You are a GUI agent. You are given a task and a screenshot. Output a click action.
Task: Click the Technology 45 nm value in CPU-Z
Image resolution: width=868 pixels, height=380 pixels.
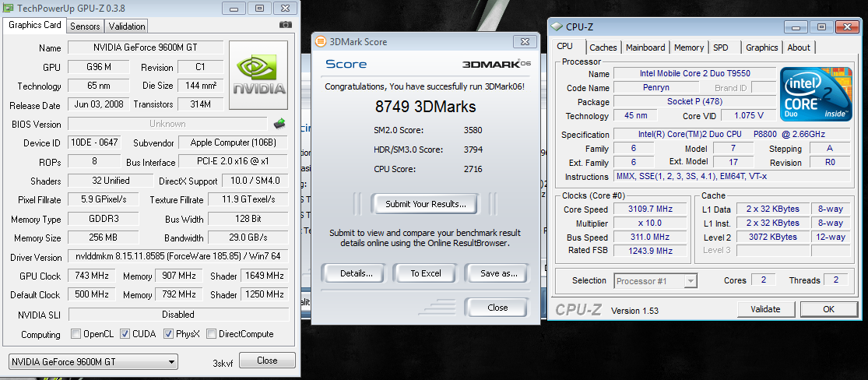[635, 116]
